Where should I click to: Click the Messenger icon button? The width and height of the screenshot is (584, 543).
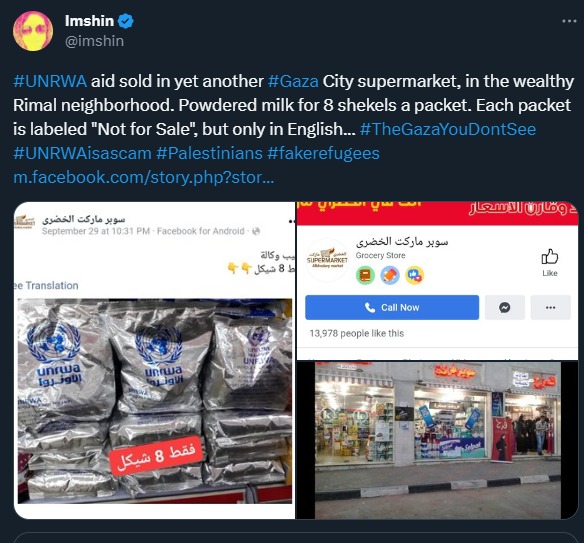505,308
